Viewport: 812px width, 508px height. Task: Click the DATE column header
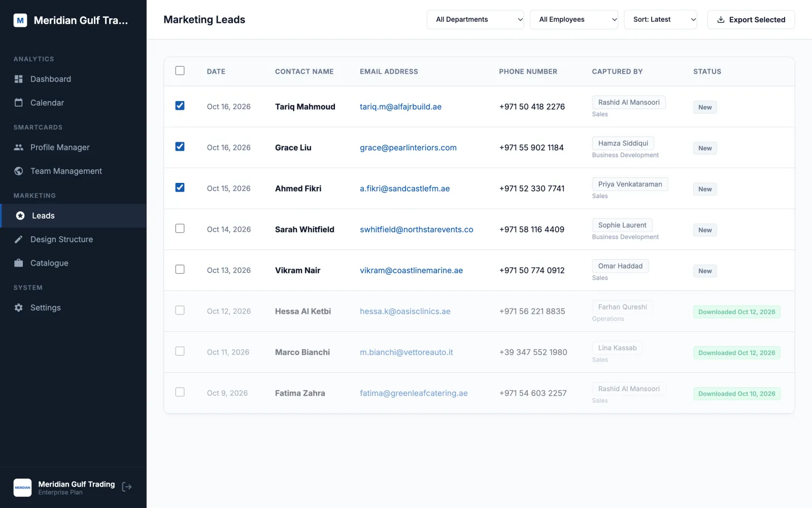pyautogui.click(x=216, y=72)
